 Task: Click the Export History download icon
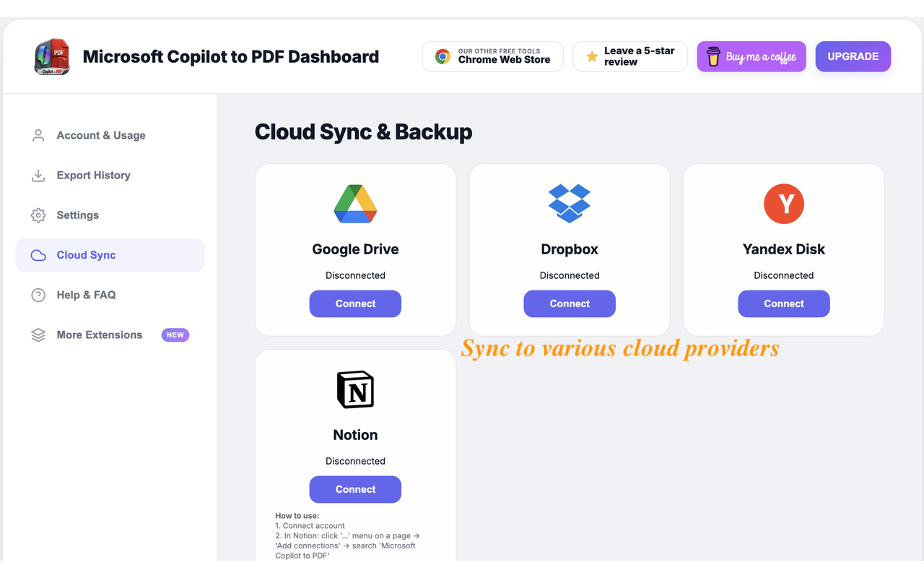(x=38, y=175)
